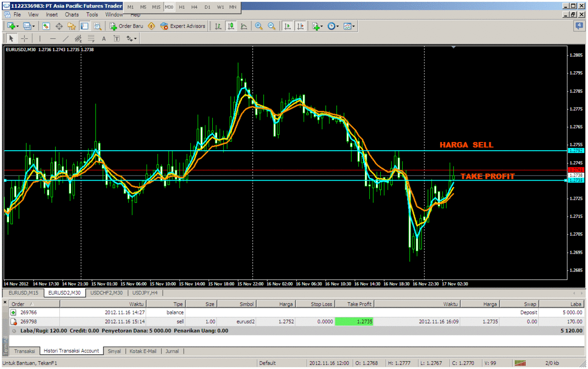The height and width of the screenshot is (369, 588).
Task: Switch timeframe to MN
Action: pos(233,7)
